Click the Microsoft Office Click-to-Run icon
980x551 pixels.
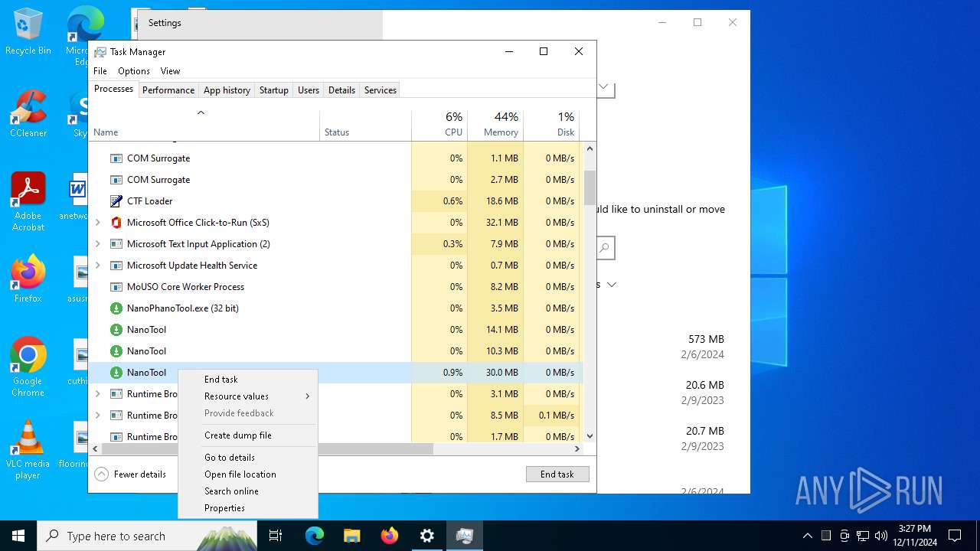coord(116,223)
